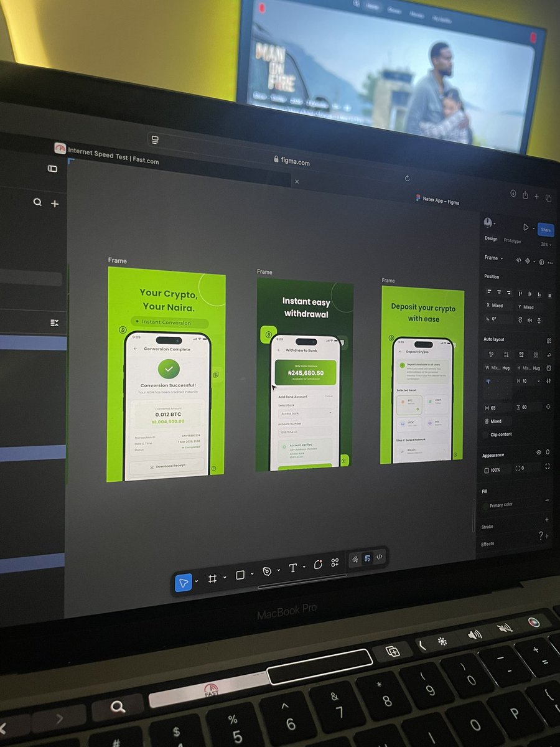Open the shape tool dropdown arrow

[252, 574]
